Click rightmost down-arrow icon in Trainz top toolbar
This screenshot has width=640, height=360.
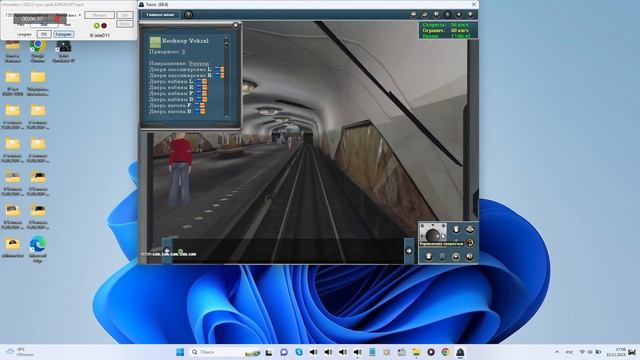click(x=470, y=15)
